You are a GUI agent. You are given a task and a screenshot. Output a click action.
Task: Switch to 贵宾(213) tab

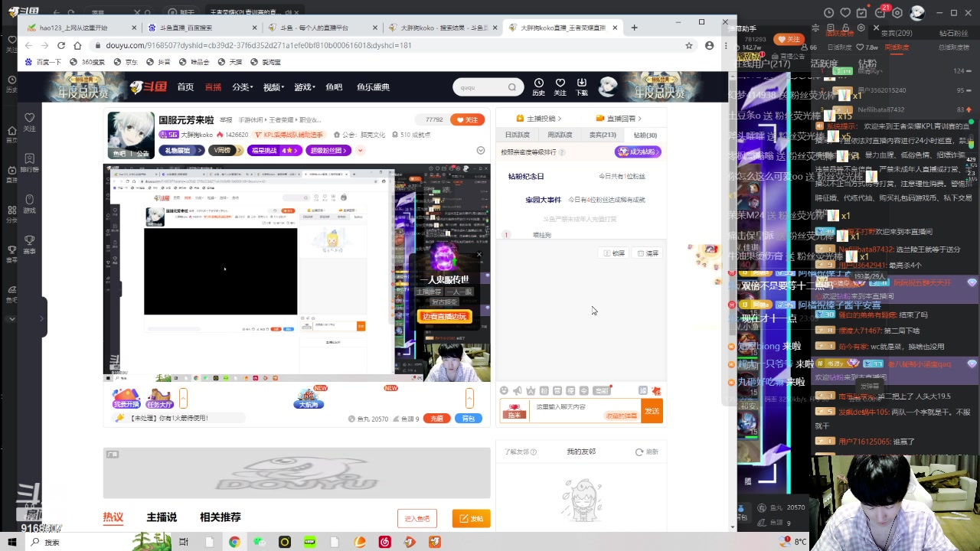pyautogui.click(x=603, y=135)
